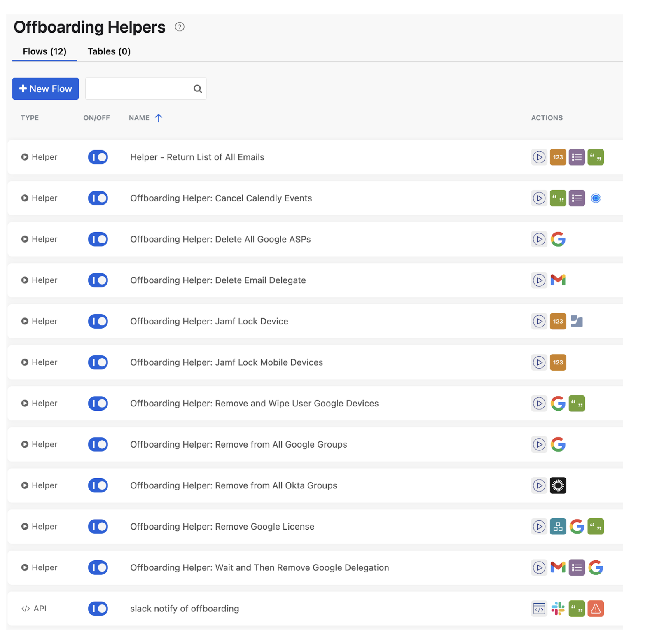Image resolution: width=645 pixels, height=644 pixels.
Task: Click the API code icon on slack notify row
Action: tap(539, 608)
